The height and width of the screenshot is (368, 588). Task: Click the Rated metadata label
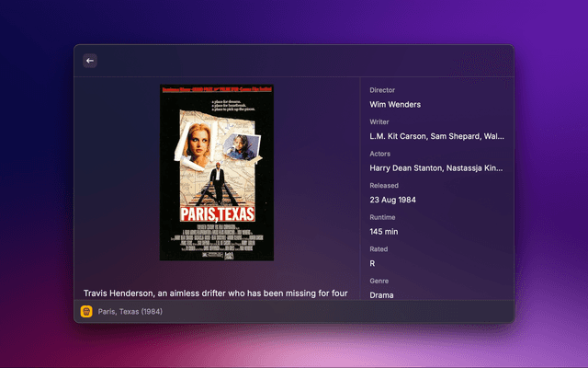pyautogui.click(x=379, y=248)
